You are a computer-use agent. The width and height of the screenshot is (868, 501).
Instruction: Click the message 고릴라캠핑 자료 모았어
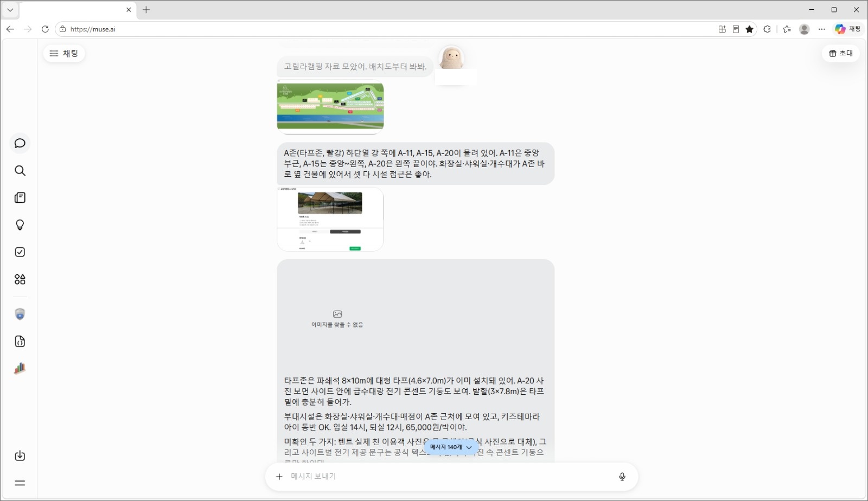click(355, 67)
